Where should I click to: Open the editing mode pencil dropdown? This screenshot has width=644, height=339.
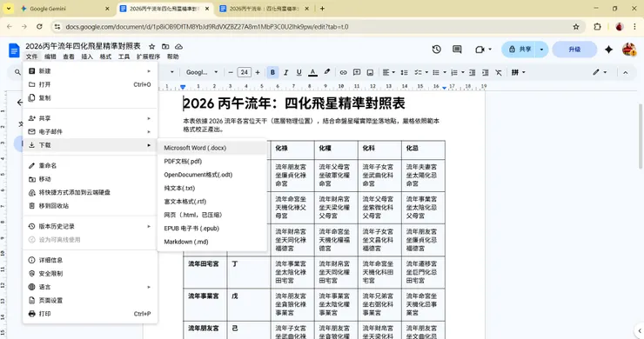(600, 72)
